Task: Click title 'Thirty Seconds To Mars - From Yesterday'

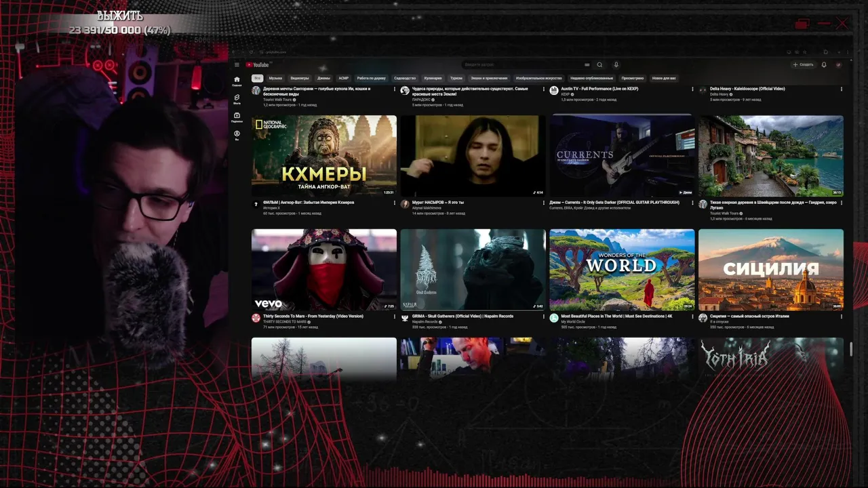Action: click(x=313, y=316)
